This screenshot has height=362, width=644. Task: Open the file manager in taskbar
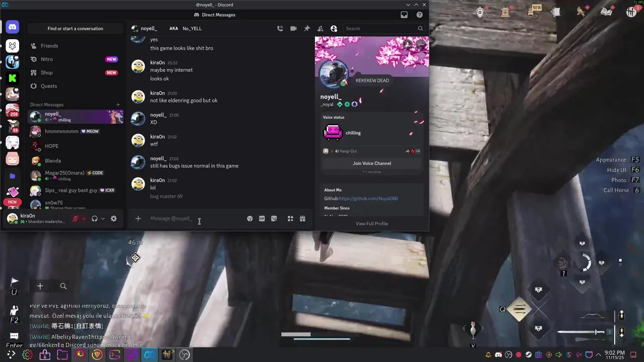(62, 354)
